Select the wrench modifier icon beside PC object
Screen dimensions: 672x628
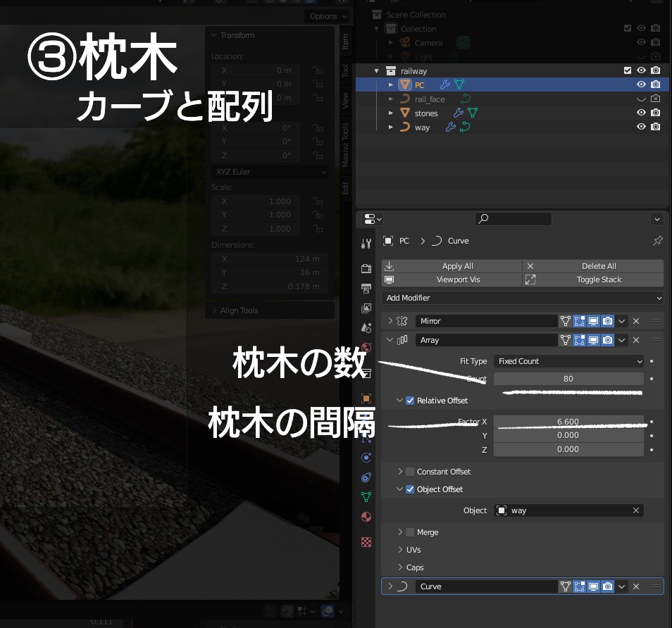(446, 84)
